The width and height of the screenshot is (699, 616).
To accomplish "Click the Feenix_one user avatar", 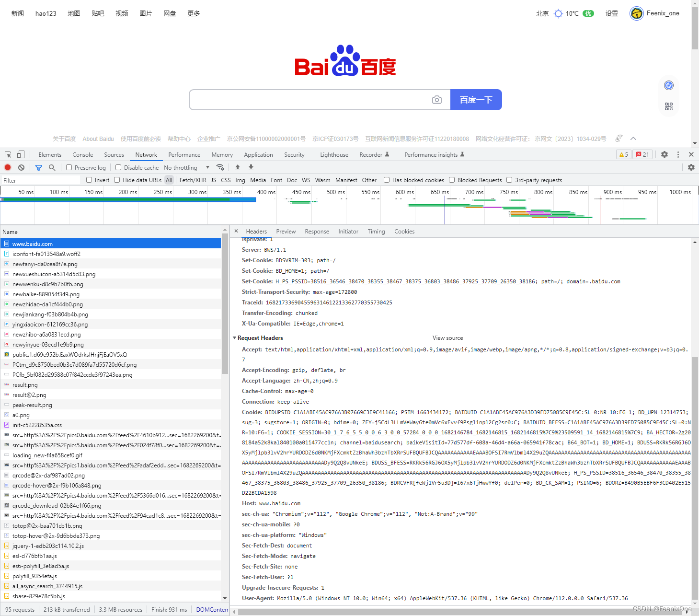I will [x=637, y=13].
